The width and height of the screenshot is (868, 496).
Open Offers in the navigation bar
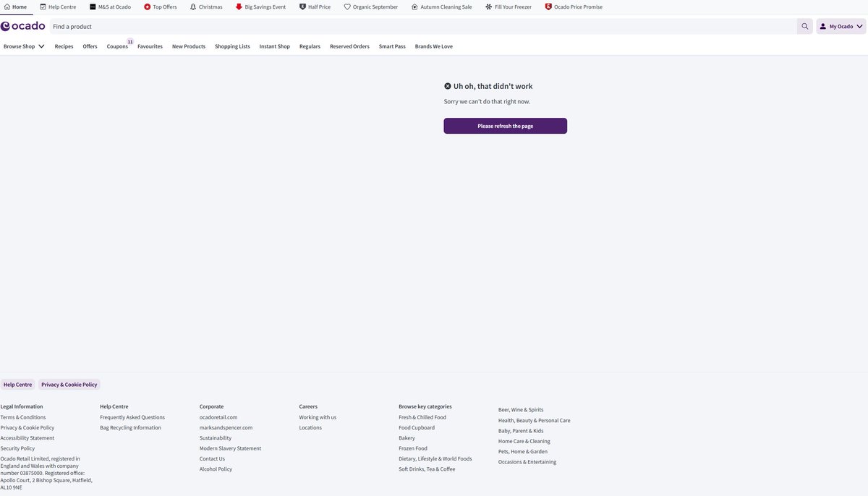90,46
